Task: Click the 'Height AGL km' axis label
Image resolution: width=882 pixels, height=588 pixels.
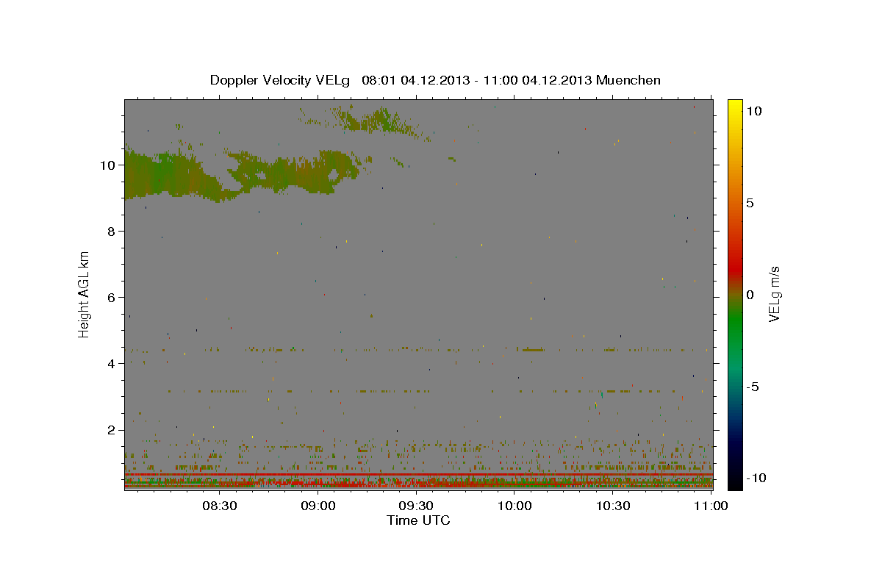Action: tap(85, 293)
